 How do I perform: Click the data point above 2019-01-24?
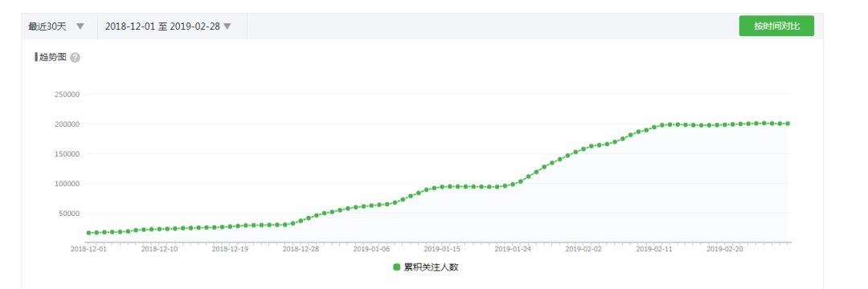[x=513, y=185]
